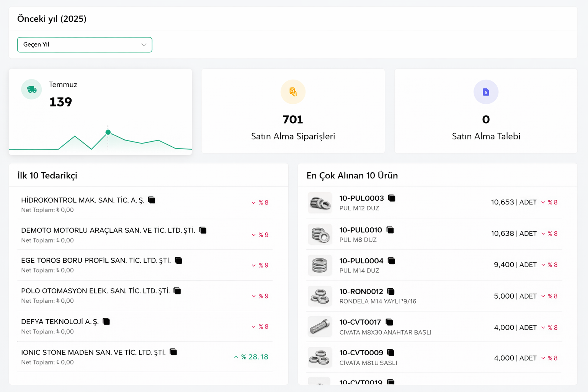Open the Geçen Yıl period dropdown

pyautogui.click(x=85, y=45)
